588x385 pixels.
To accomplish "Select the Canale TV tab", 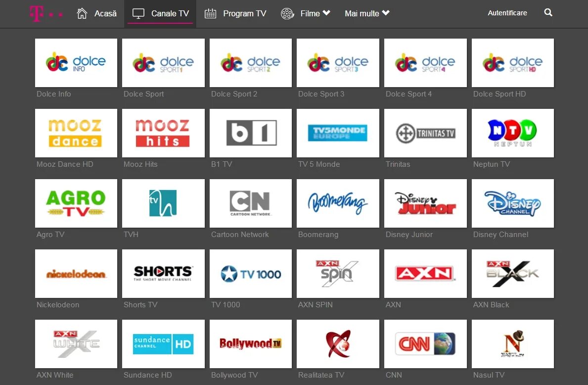I will pos(160,13).
